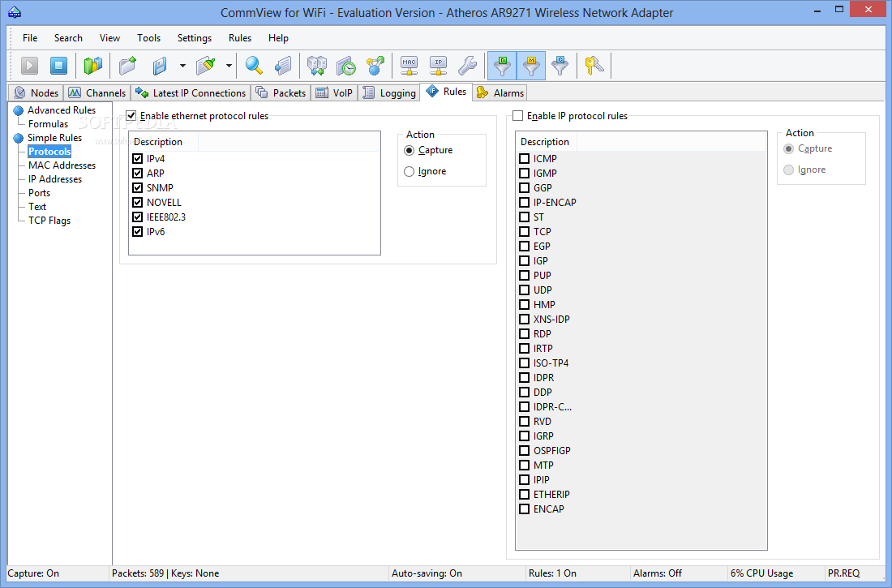Check the OSPFIGP protocol checkbox
This screenshot has height=588, width=892.
click(525, 451)
